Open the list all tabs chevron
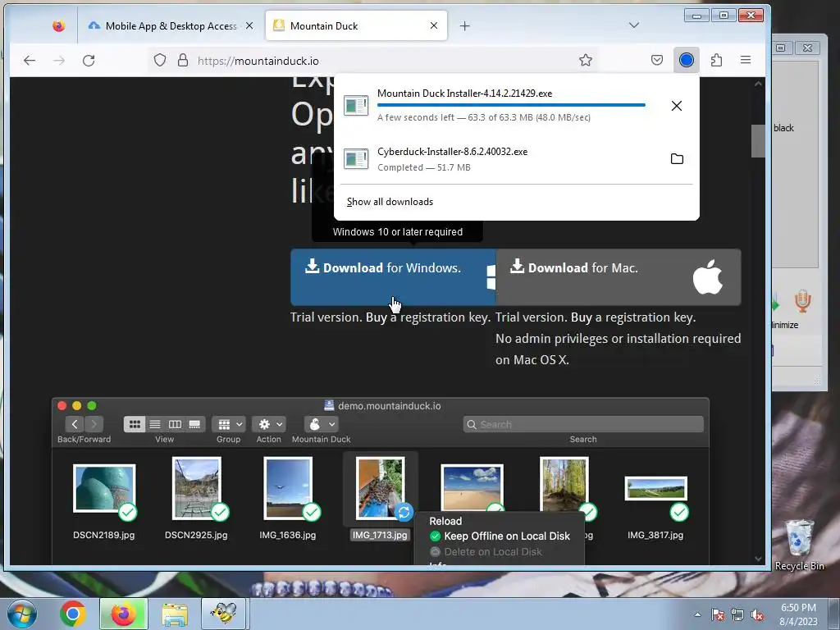Viewport: 840px width, 630px height. (x=634, y=25)
